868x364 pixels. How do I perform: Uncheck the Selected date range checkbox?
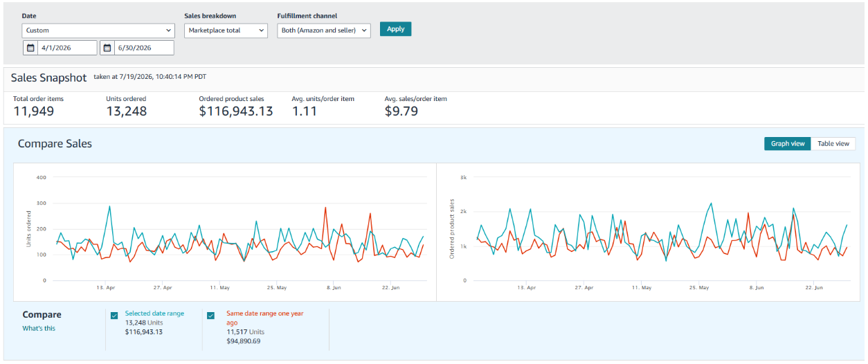pos(114,316)
